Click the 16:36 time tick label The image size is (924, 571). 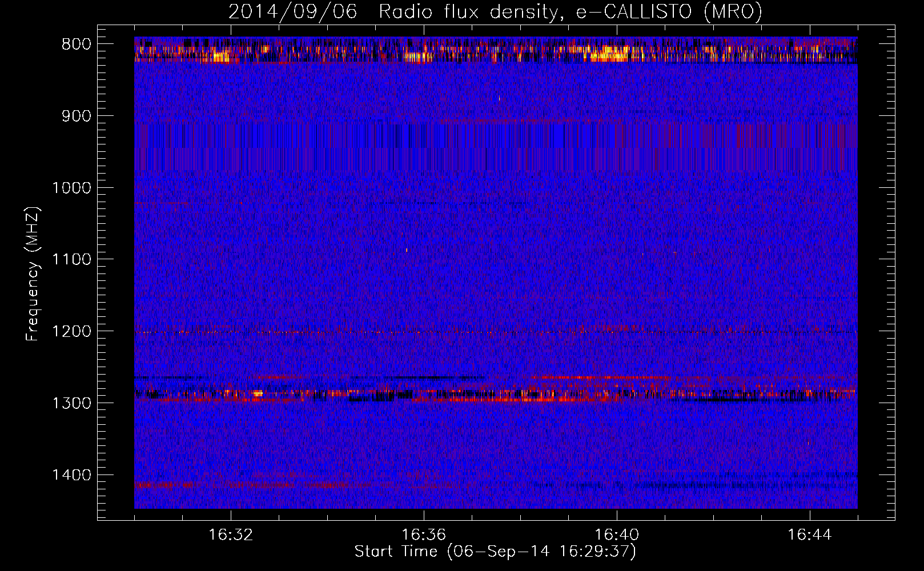coord(424,535)
